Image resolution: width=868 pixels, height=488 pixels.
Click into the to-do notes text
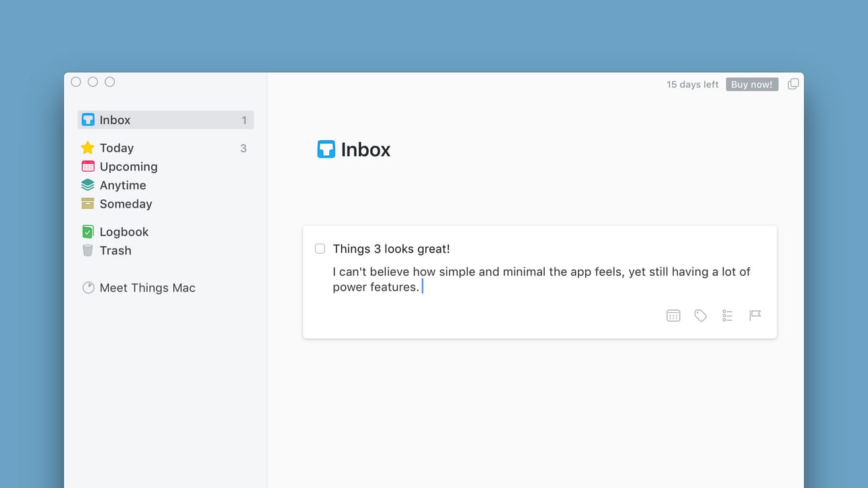point(541,279)
